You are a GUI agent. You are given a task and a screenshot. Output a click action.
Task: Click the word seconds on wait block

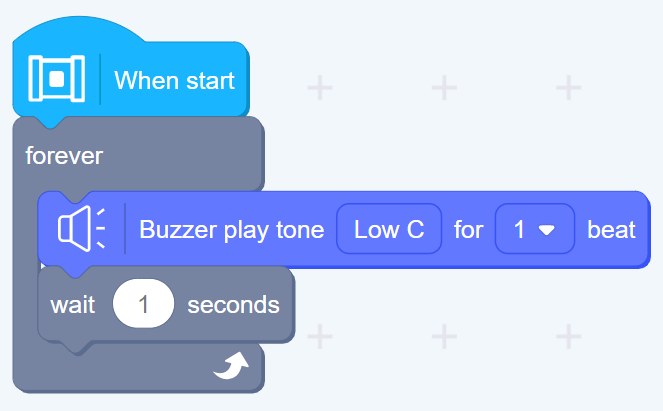tap(233, 305)
